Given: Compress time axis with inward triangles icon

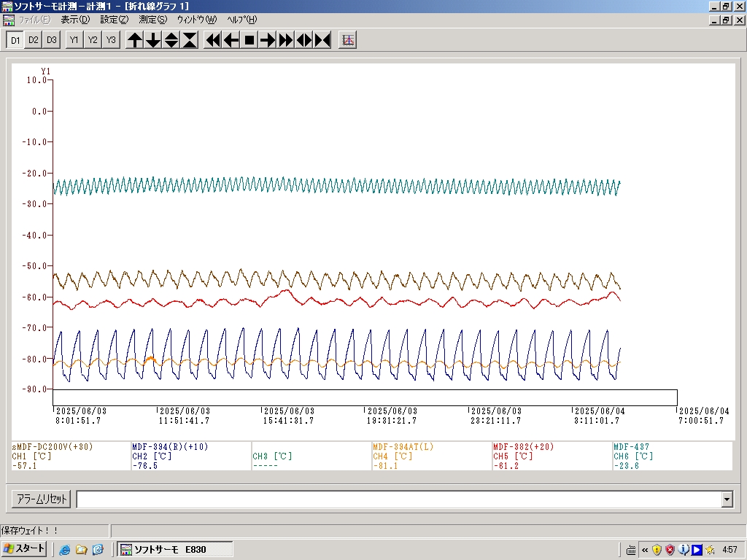Looking at the screenshot, I should (322, 40).
